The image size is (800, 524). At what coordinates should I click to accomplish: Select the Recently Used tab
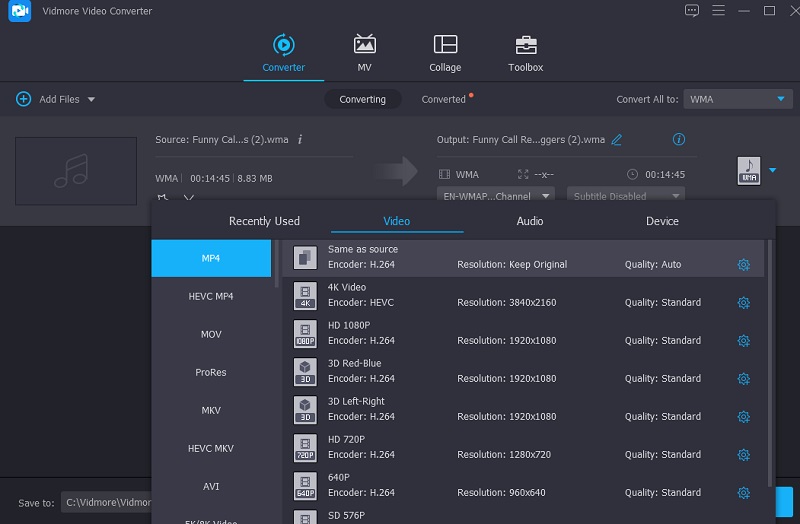coord(264,221)
